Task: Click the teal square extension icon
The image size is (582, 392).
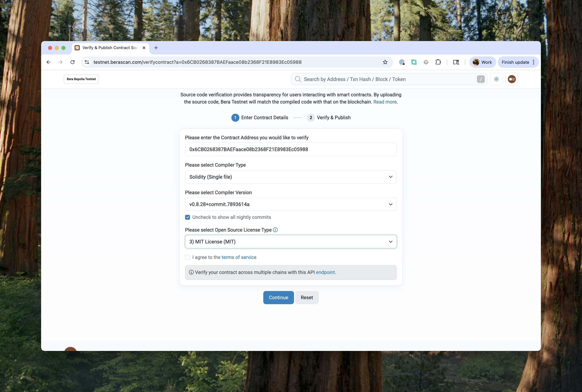Action: click(x=414, y=62)
